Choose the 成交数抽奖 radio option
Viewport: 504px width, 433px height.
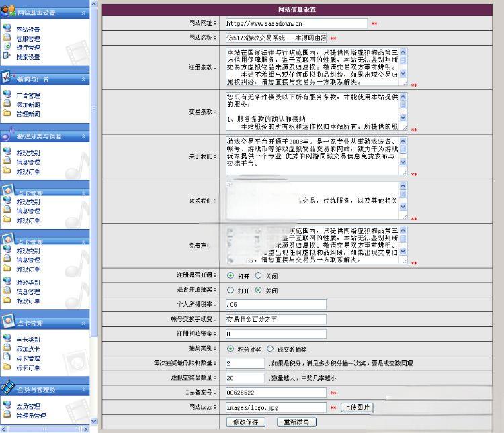click(x=271, y=349)
